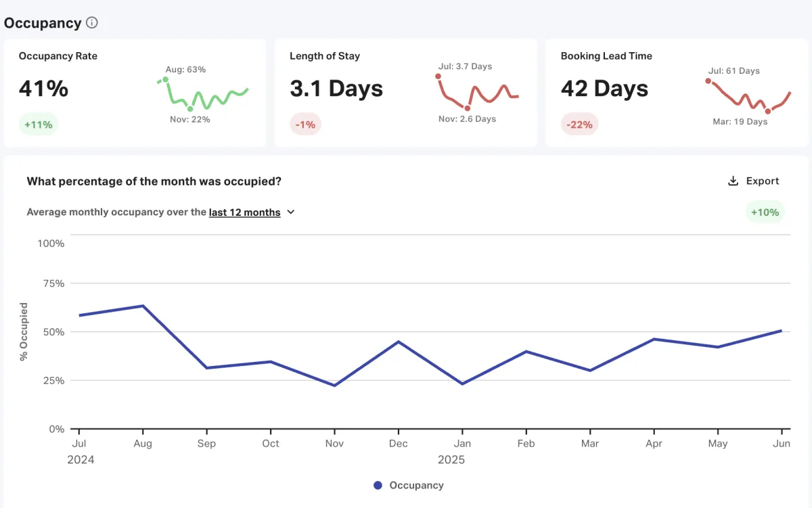Expand the last 12 months chevron
This screenshot has height=508, width=812.
pyautogui.click(x=291, y=212)
